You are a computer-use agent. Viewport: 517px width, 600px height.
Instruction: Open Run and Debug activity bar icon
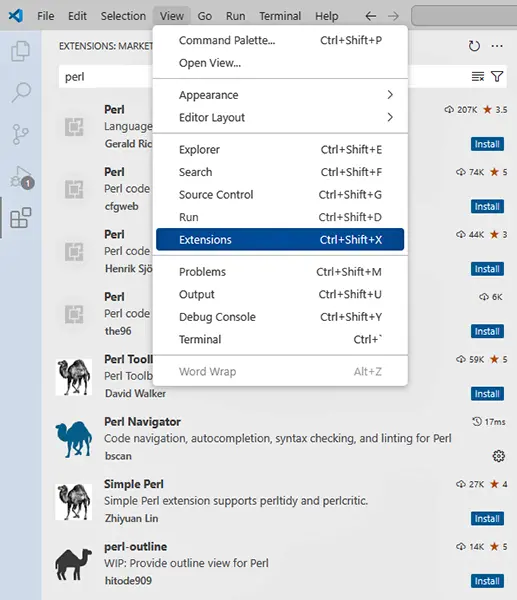coord(21,177)
